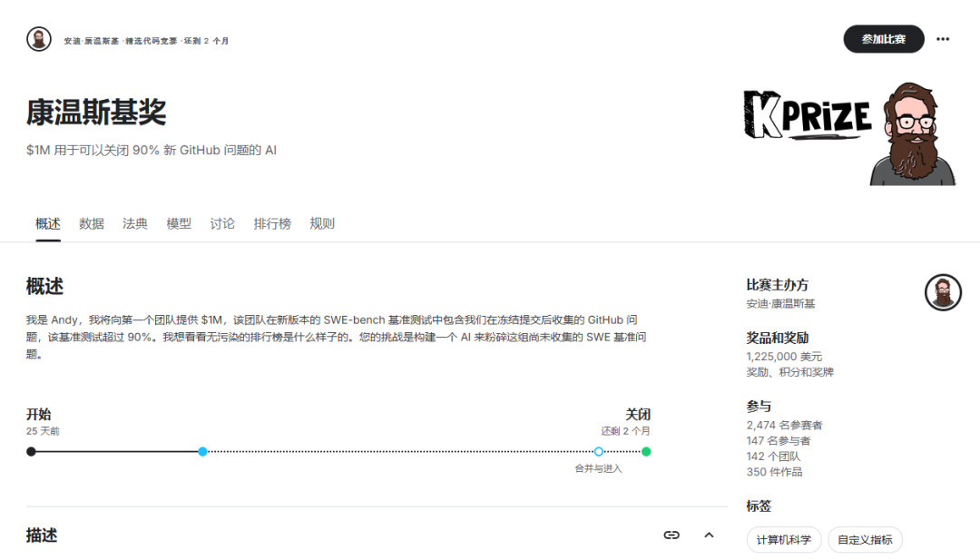Click the 开始 timeline start dot

(31, 451)
